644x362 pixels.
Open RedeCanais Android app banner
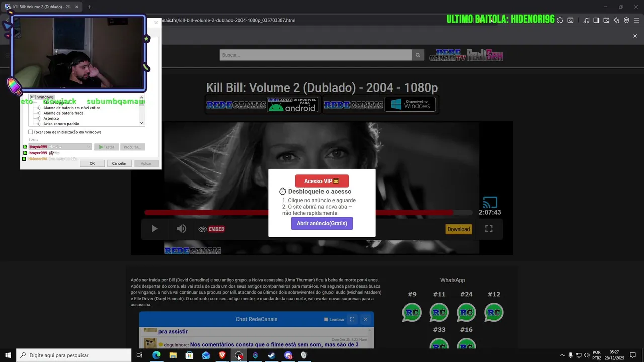(x=263, y=105)
